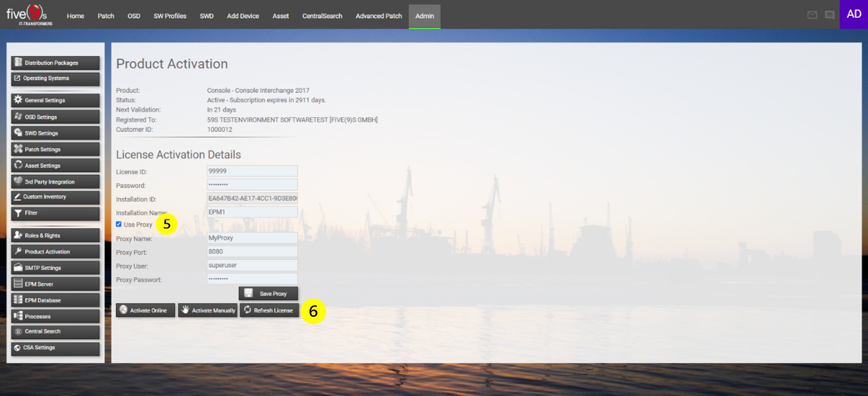Click into the Proxy Name field

coord(252,238)
